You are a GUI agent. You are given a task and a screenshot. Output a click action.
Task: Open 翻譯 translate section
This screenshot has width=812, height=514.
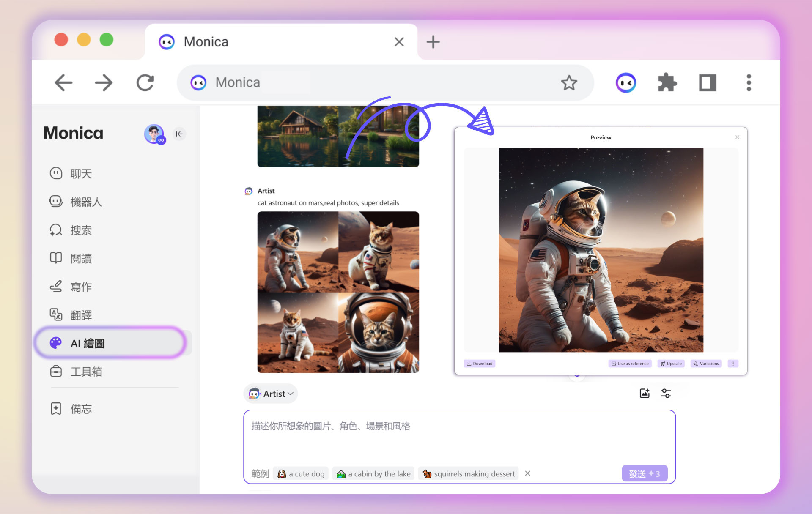click(80, 315)
